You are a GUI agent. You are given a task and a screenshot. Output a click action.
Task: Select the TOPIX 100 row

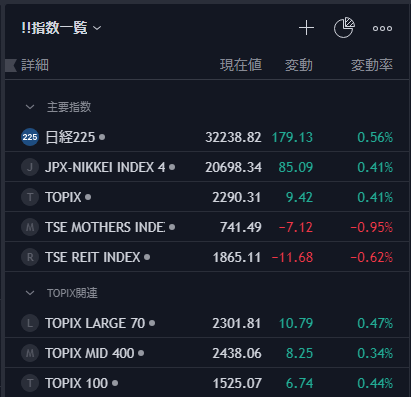tap(207, 383)
